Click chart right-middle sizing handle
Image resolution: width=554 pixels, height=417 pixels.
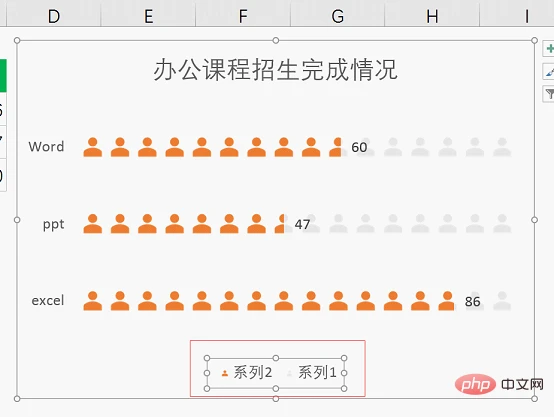click(x=534, y=220)
